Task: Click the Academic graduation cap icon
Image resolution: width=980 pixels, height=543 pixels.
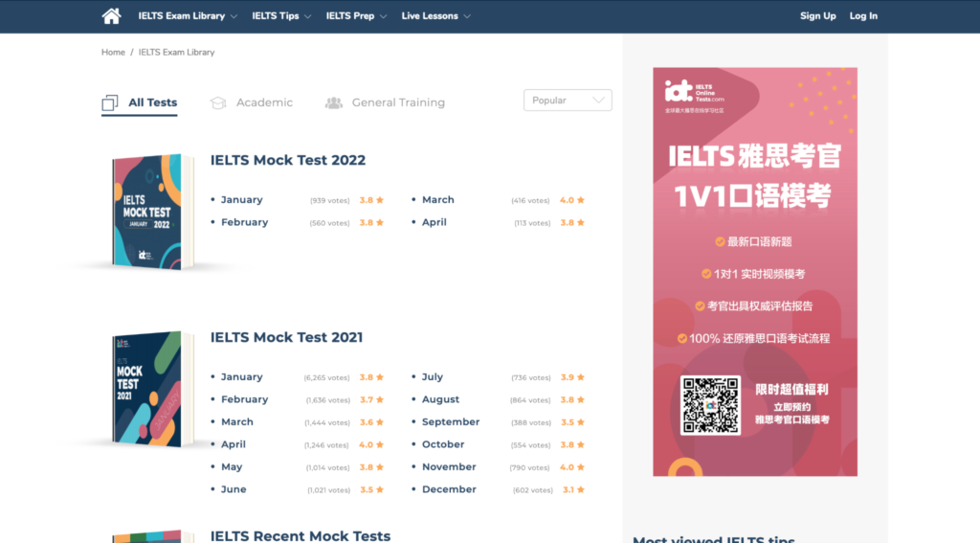Action: click(x=218, y=102)
